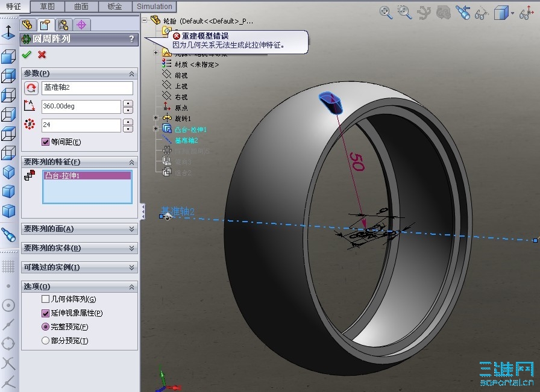This screenshot has width=540, height=392.
Task: Switch to the 曲面 tab
Action: click(81, 7)
